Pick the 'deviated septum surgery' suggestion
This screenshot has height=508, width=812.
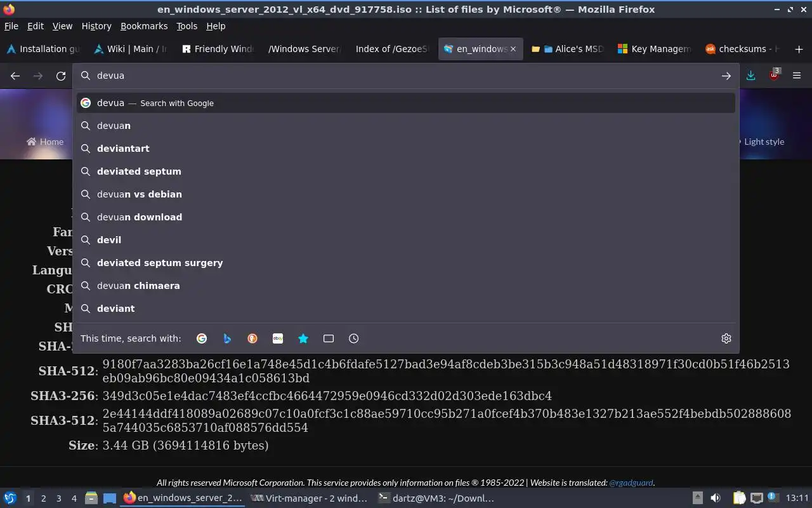pos(406,263)
